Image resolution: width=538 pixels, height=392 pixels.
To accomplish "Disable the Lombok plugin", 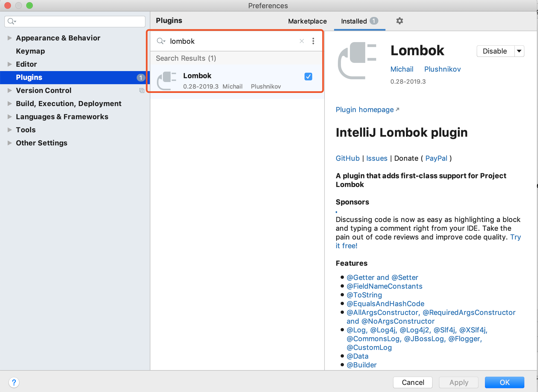I will click(495, 51).
